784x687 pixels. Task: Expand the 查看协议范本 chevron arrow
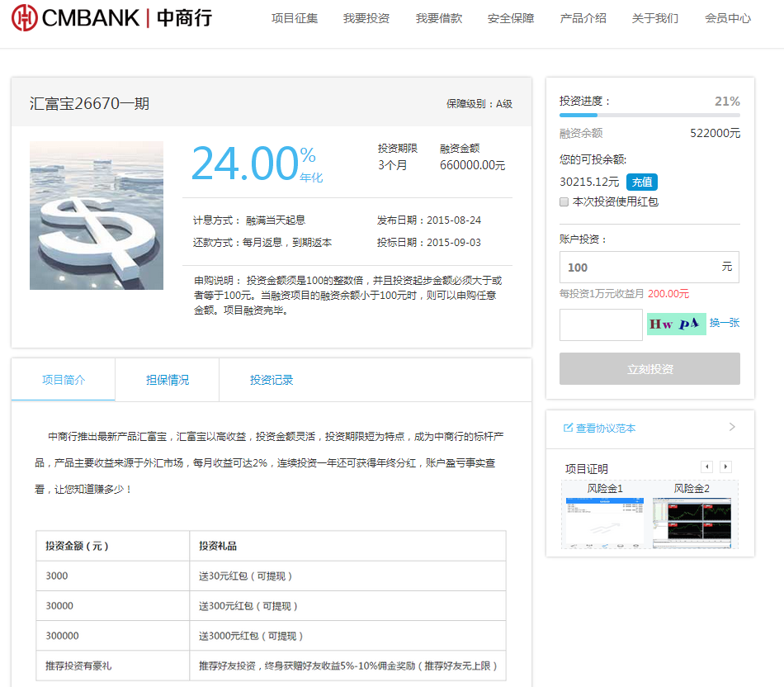732,427
